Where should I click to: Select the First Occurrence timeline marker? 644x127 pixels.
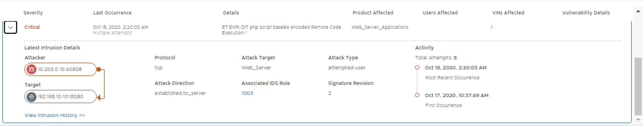(417, 95)
